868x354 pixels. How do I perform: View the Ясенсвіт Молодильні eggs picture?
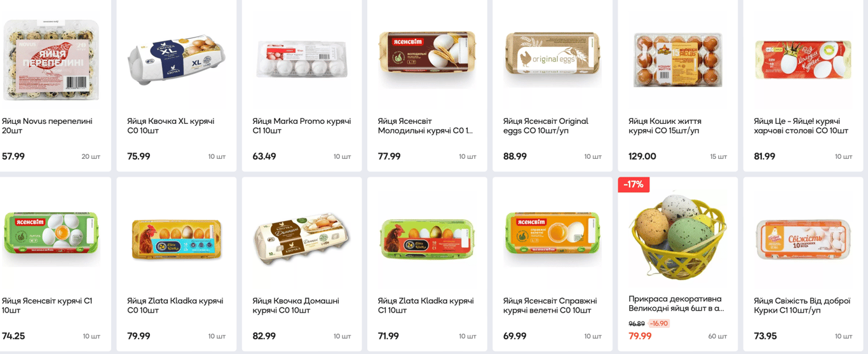[427, 60]
